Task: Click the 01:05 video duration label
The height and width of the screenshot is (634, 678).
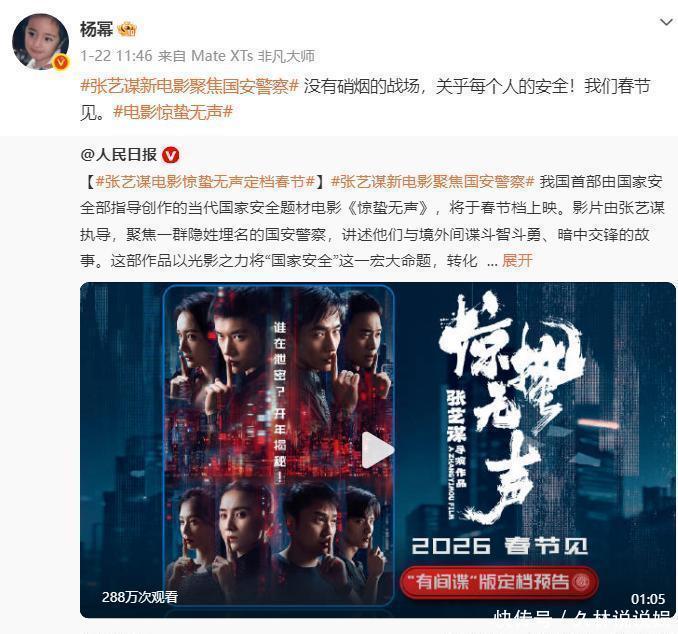Action: pyautogui.click(x=647, y=599)
